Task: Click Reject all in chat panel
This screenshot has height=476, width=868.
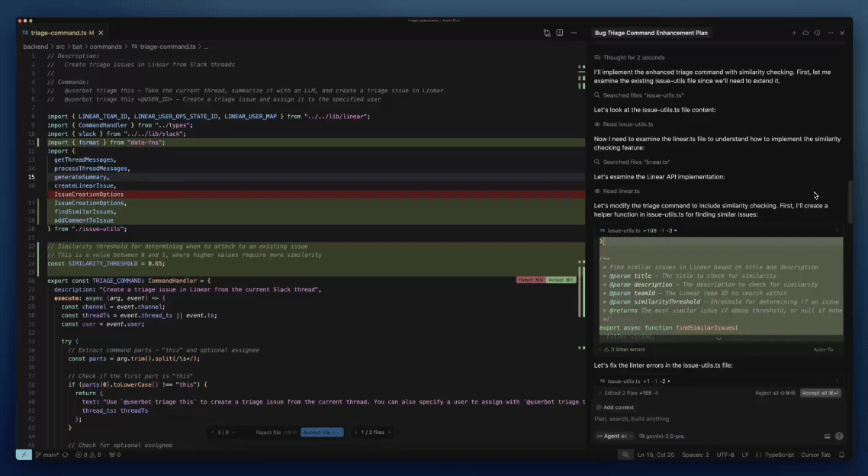Action: pyautogui.click(x=775, y=393)
